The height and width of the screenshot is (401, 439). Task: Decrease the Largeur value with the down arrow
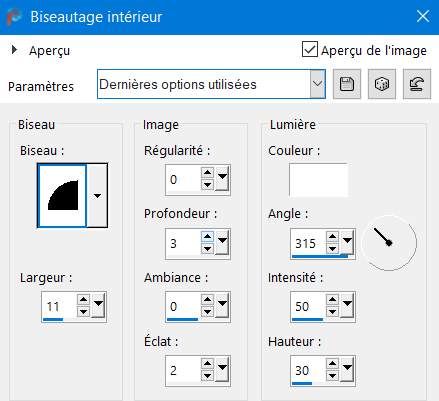click(83, 312)
